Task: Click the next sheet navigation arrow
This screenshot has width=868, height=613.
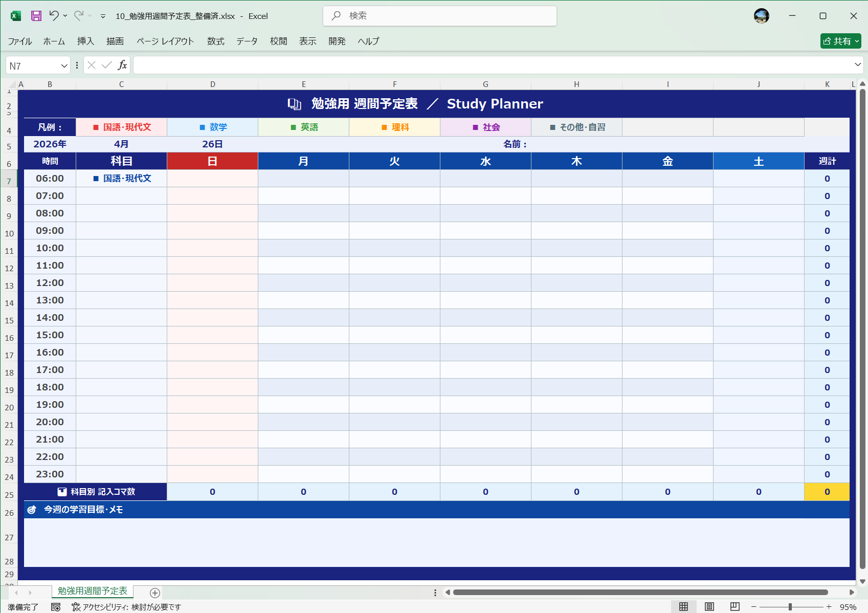Action: click(x=30, y=593)
